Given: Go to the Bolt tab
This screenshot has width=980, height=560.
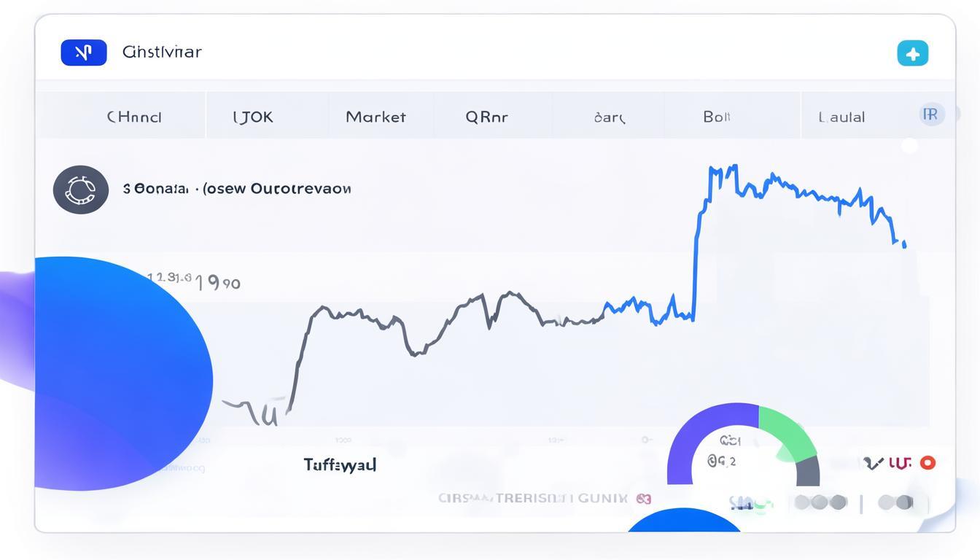Looking at the screenshot, I should point(716,117).
